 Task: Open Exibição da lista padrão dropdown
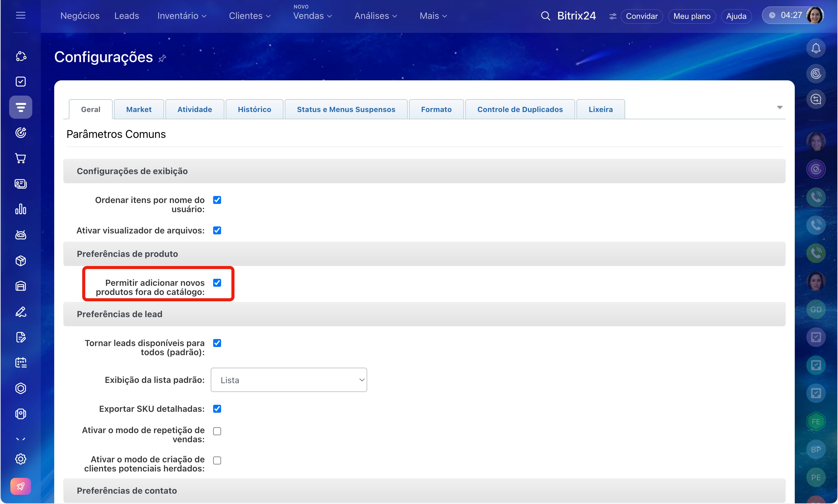pos(288,380)
